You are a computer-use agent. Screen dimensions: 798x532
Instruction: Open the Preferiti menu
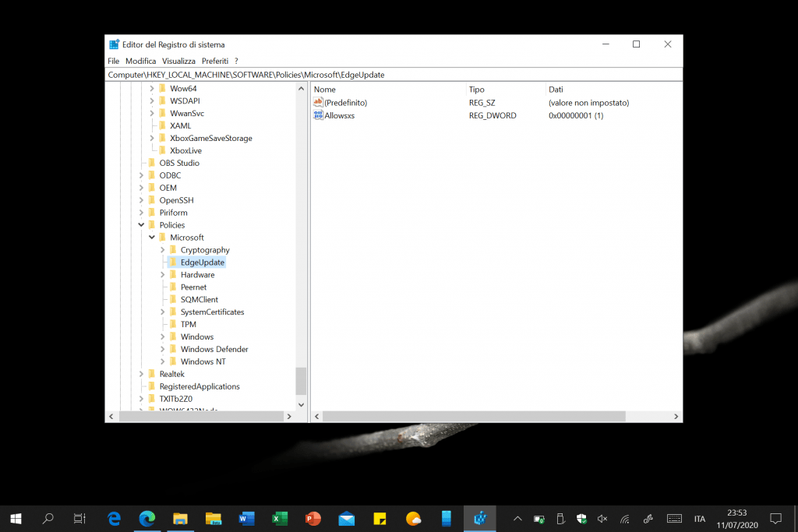click(214, 61)
